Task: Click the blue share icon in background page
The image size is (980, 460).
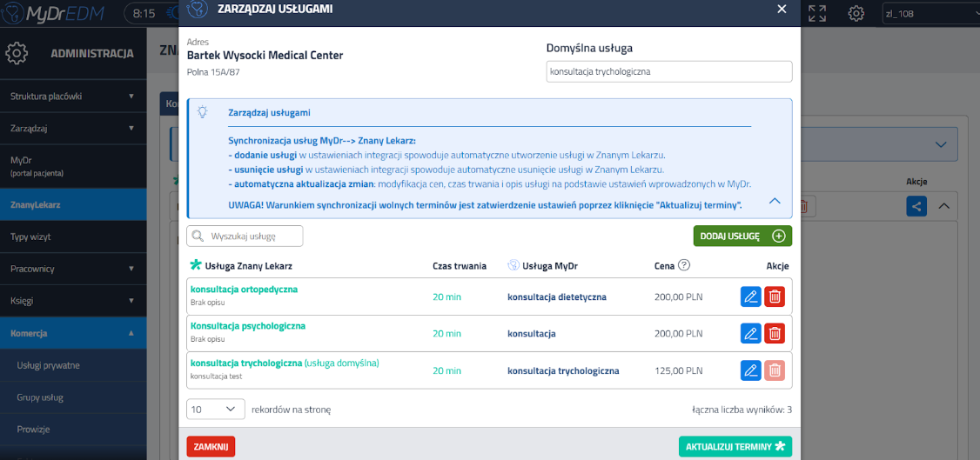Action: tap(916, 207)
